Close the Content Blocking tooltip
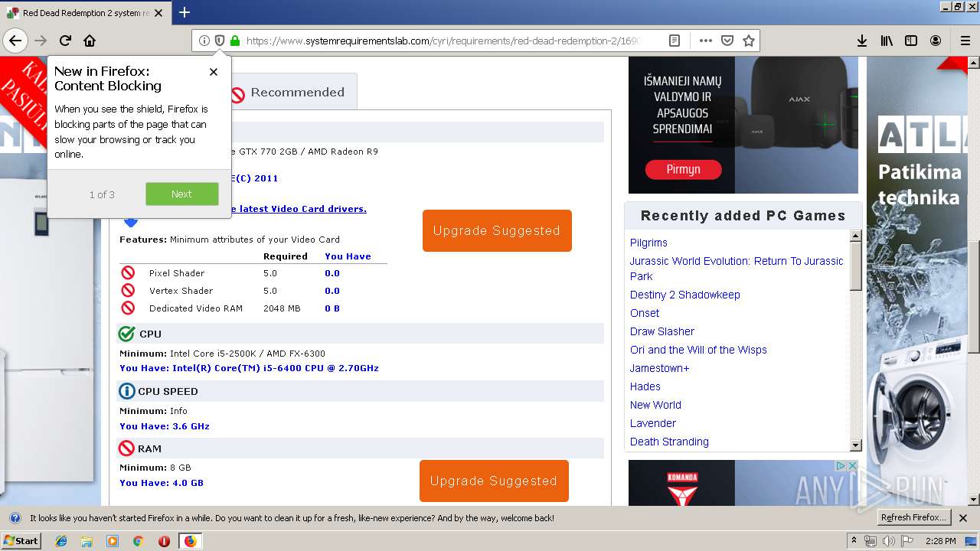The image size is (980, 551). tap(214, 72)
